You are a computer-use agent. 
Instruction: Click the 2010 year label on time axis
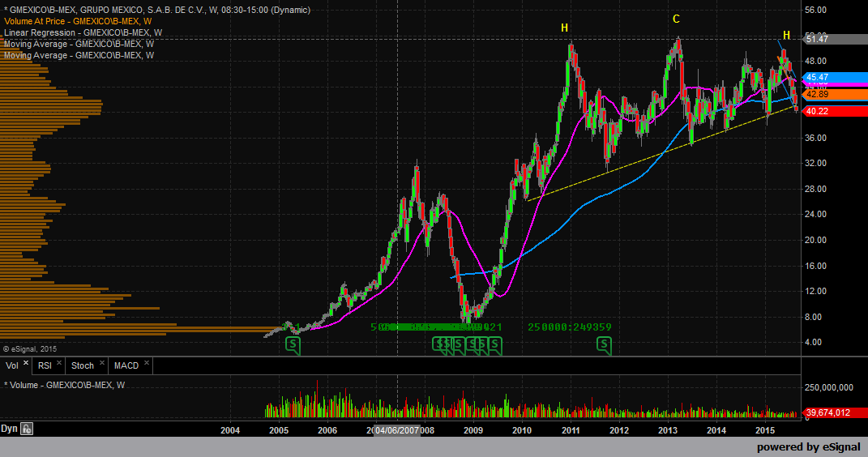(522, 430)
